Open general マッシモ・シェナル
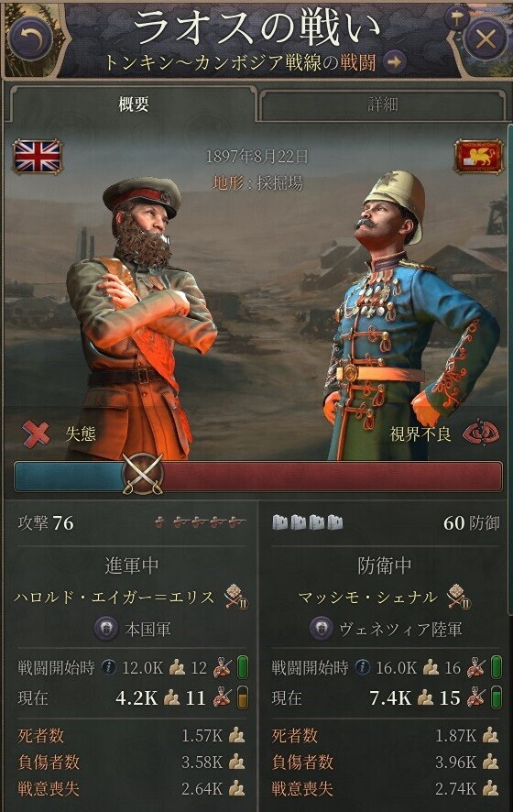 click(x=367, y=598)
